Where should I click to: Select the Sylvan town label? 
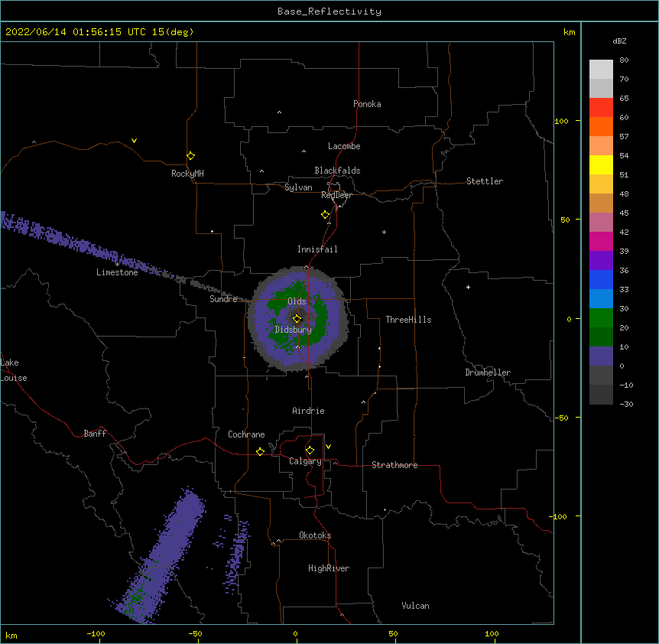(x=298, y=187)
